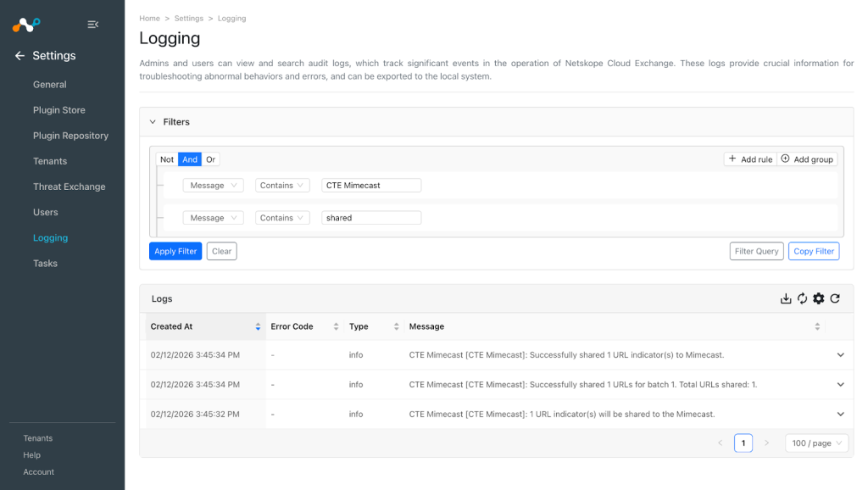Open Tenants link at sidebar bottom
The image size is (868, 490).
tap(37, 438)
